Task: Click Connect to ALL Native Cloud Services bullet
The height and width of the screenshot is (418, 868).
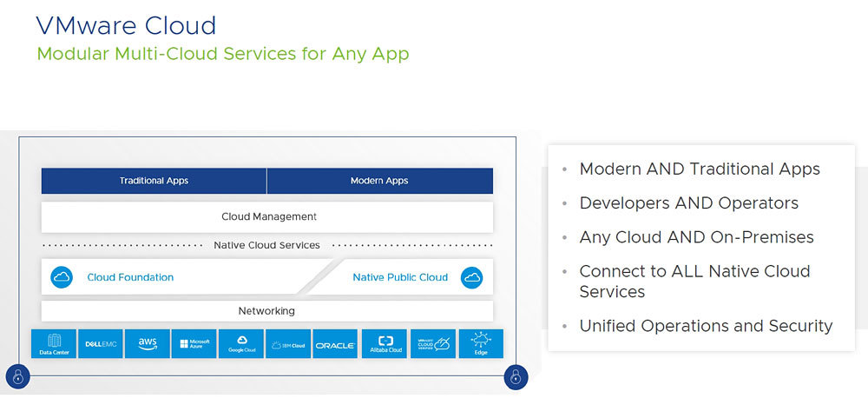Action: tap(694, 282)
